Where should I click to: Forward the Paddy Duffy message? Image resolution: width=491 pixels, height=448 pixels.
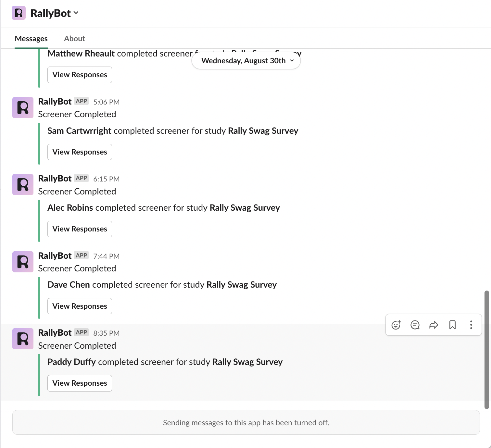coord(434,325)
